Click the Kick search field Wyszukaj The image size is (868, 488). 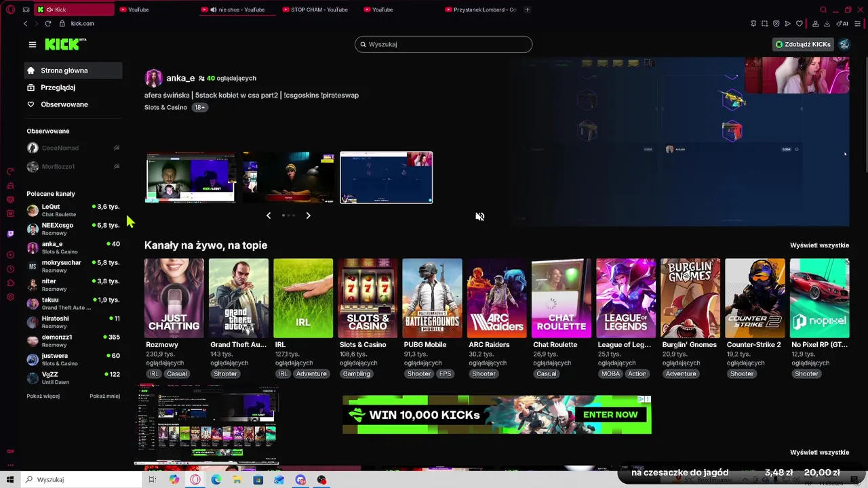[443, 44]
